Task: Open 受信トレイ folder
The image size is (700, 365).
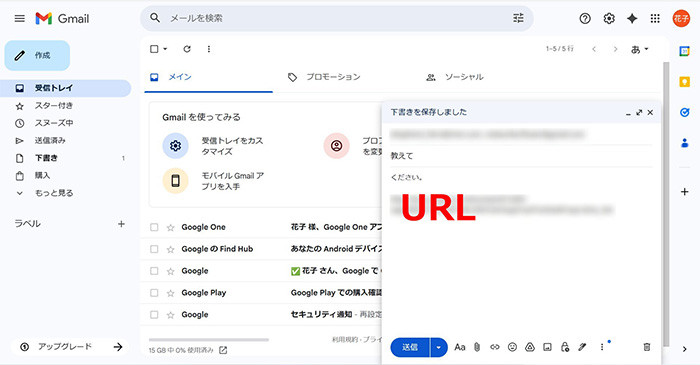Action: pos(66,88)
